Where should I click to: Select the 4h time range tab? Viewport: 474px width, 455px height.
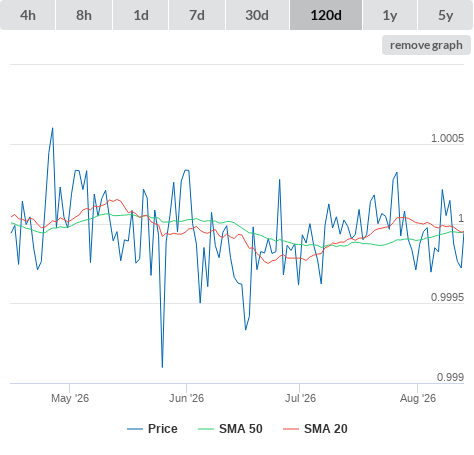point(27,15)
